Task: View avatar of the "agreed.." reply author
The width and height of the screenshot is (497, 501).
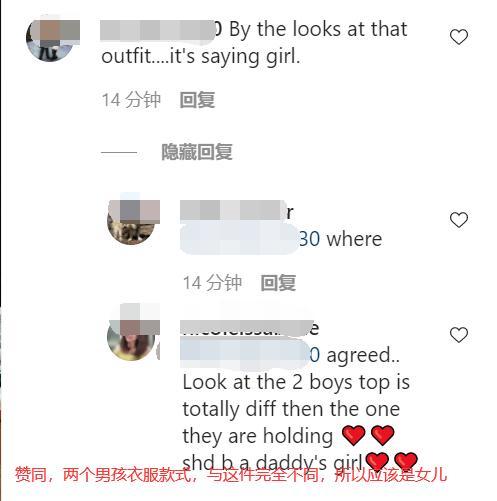Action: (x=131, y=337)
